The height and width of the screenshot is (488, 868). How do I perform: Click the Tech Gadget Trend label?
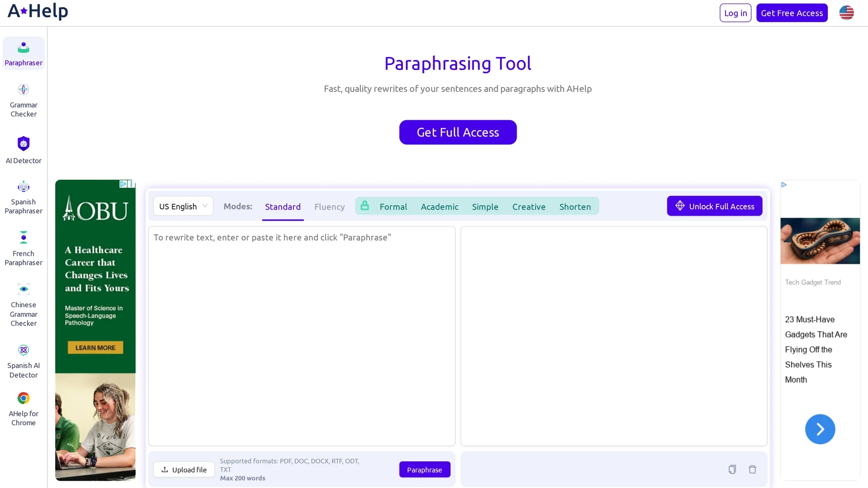812,282
